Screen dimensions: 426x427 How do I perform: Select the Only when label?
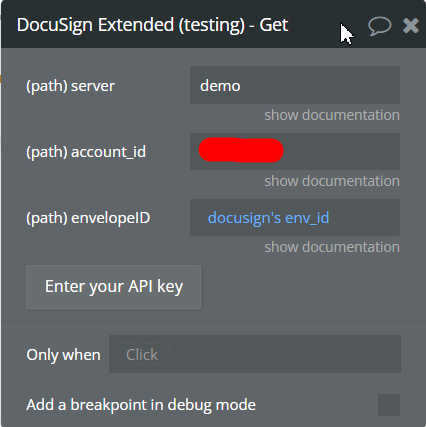coord(63,355)
